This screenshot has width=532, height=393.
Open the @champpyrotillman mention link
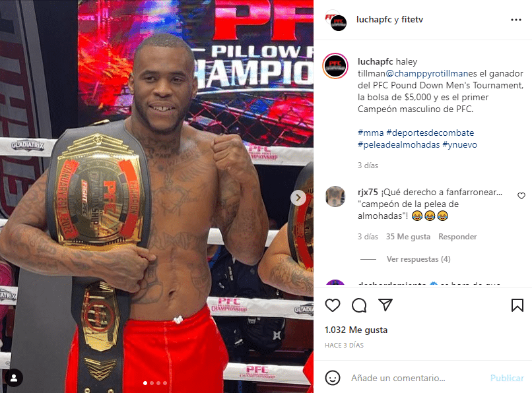tap(427, 74)
